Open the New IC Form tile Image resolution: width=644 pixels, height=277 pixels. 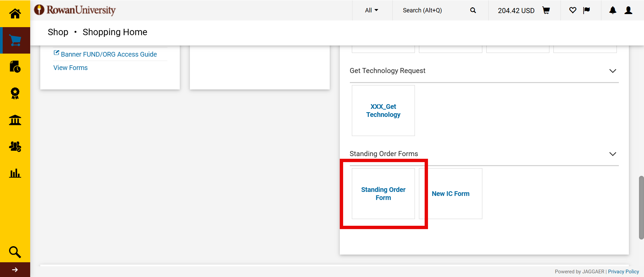(450, 194)
